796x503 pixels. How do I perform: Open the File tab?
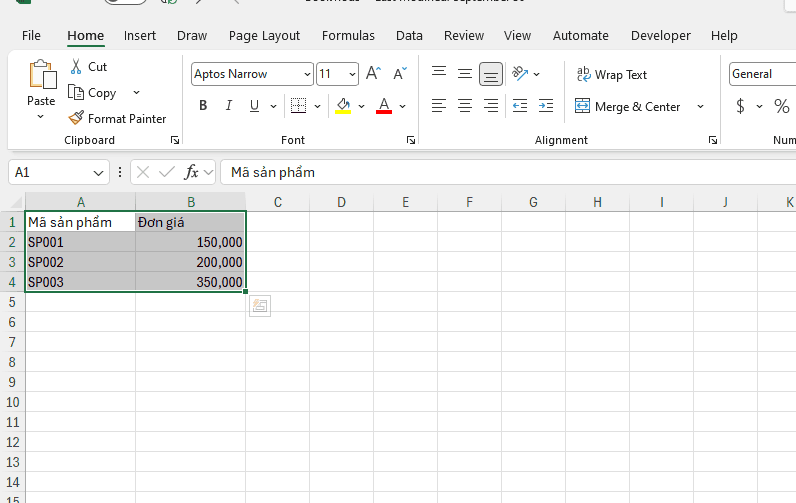click(x=31, y=36)
